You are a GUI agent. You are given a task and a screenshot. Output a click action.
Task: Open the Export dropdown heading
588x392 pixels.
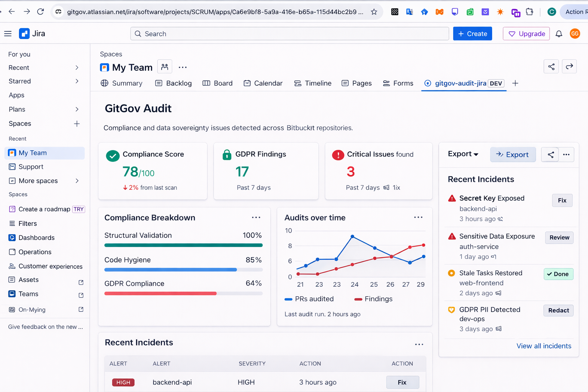tap(463, 154)
